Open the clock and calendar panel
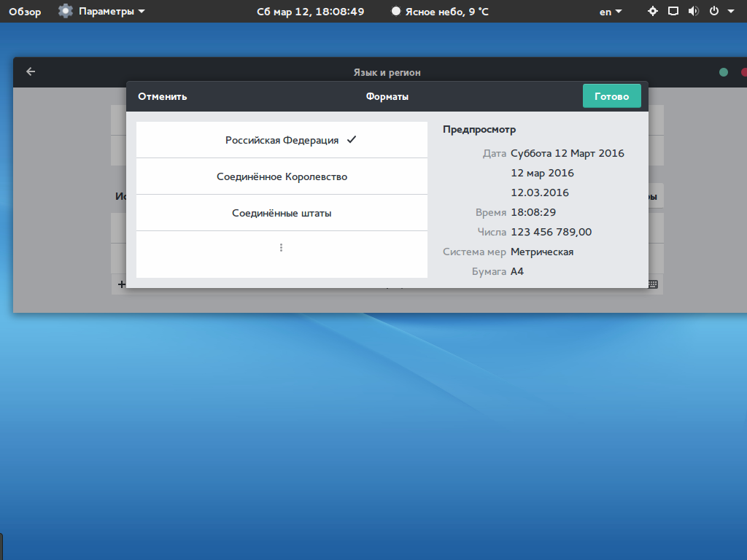 tap(310, 12)
